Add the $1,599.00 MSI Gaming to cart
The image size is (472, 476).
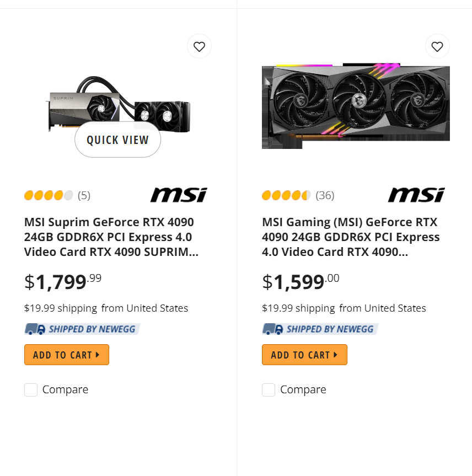coord(304,355)
